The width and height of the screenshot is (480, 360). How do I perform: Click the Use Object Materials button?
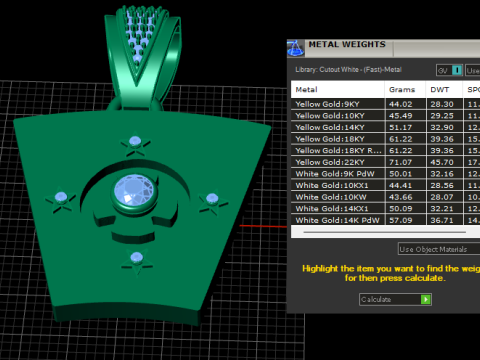coord(439,249)
